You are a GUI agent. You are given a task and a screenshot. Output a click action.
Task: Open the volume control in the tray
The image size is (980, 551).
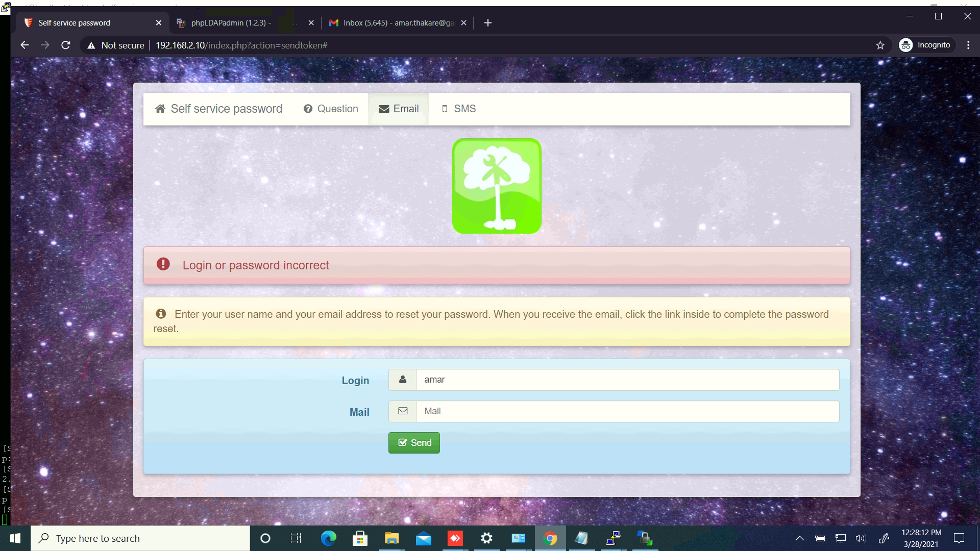[x=861, y=538]
